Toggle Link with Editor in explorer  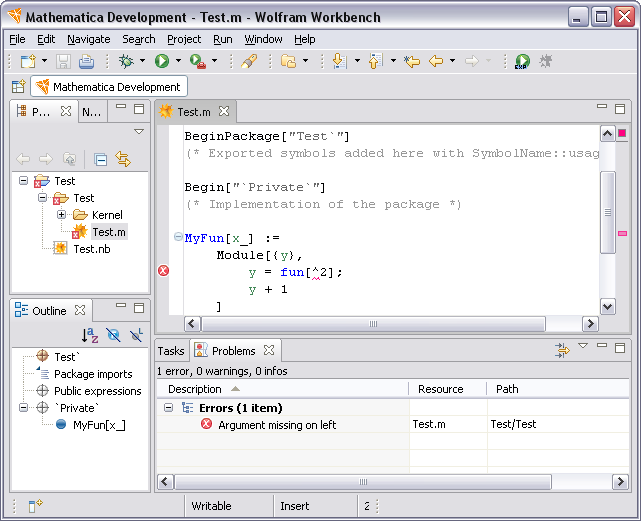123,159
